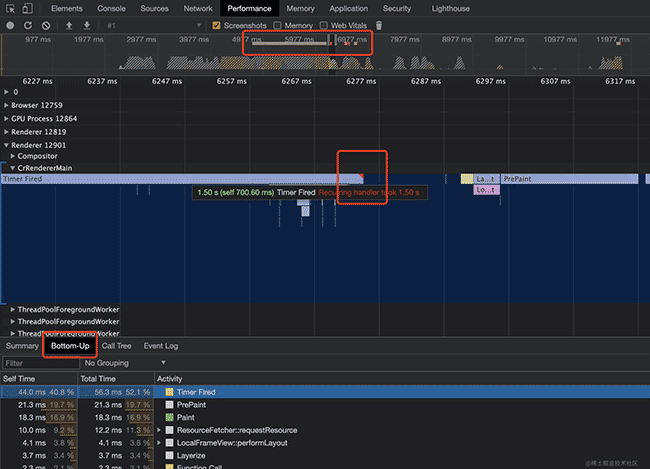Collapse the Renderer 12901 track
This screenshot has width=650, height=469.
click(6, 145)
